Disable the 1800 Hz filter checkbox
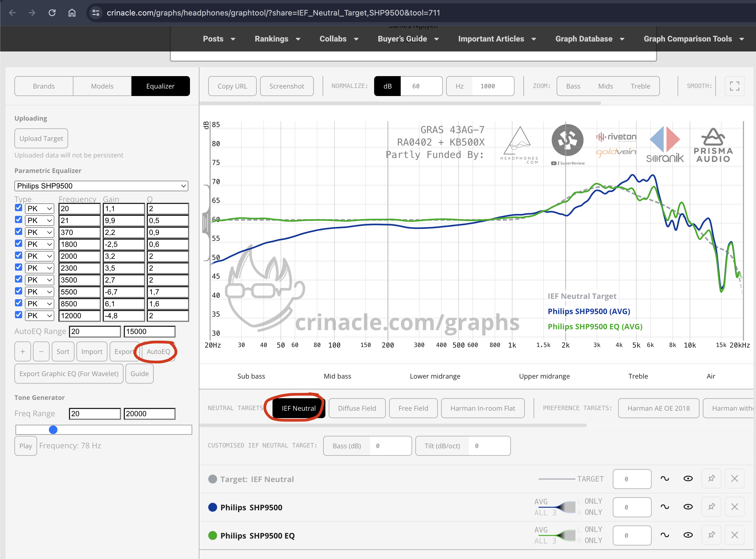This screenshot has width=756, height=559. (x=19, y=244)
